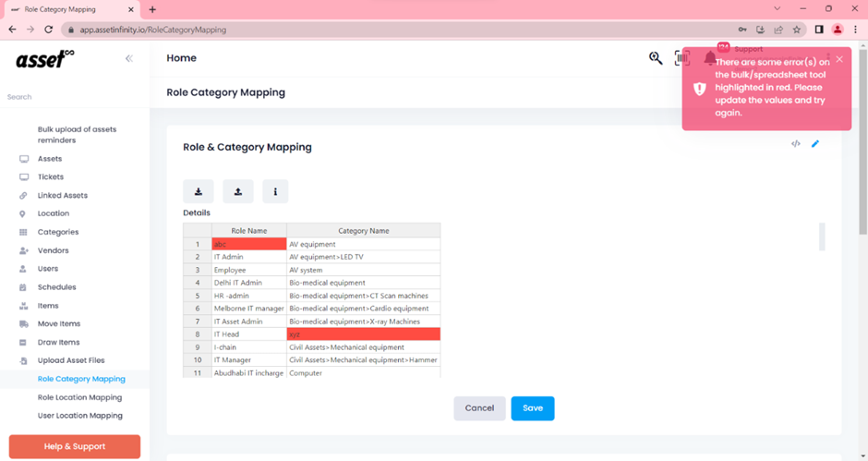Click the upload spreadsheet icon button
The height and width of the screenshot is (461, 868).
click(x=237, y=191)
